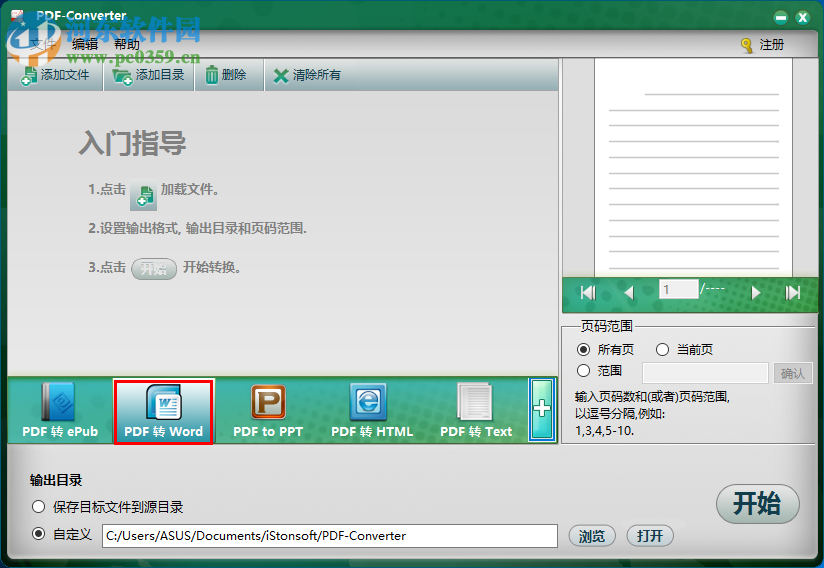Click the page number field in preview
This screenshot has width=824, height=568.
point(678,290)
